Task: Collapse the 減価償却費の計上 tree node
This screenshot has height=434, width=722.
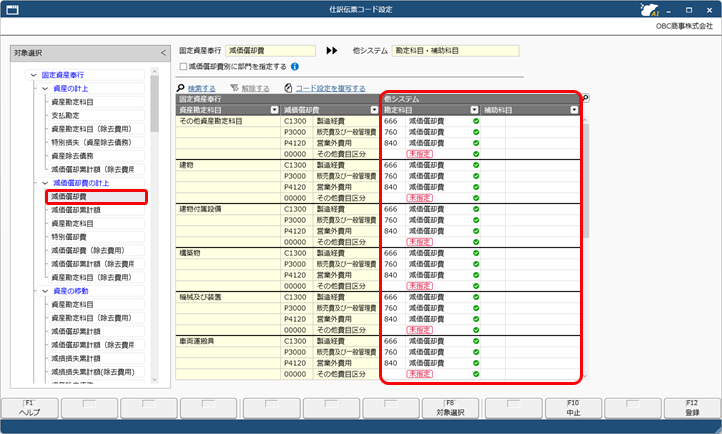Action: tap(45, 183)
